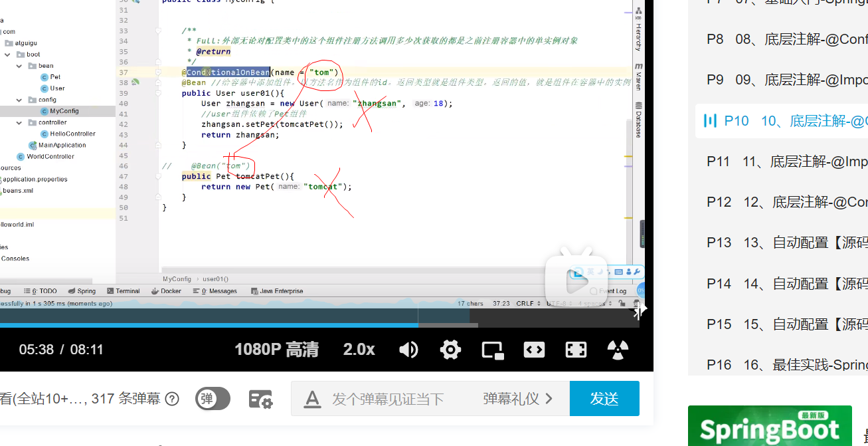The width and height of the screenshot is (868, 446).
Task: Click the MyConfig class icon in tree
Action: click(44, 111)
